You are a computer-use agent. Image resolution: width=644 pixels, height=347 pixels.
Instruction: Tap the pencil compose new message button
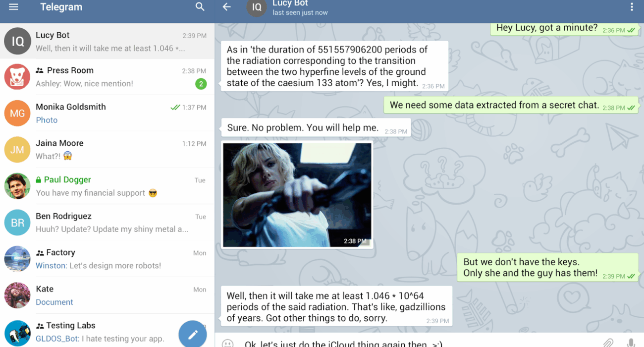tap(192, 334)
